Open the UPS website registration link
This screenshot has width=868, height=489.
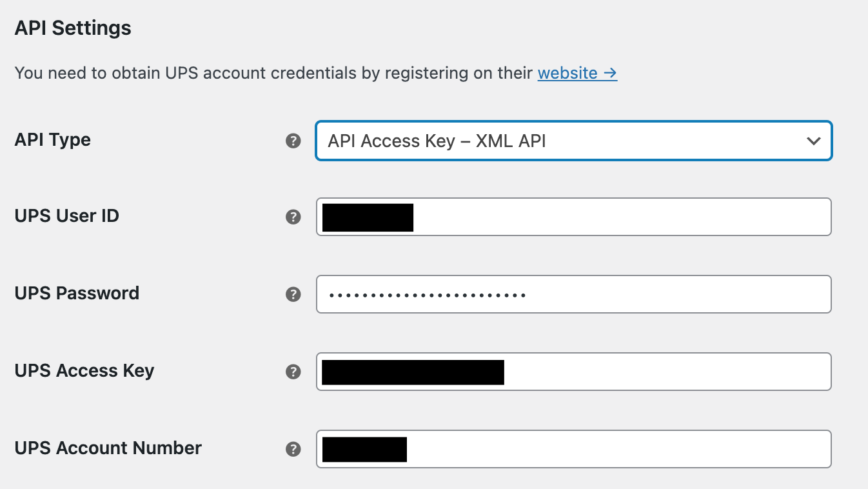[x=567, y=73]
